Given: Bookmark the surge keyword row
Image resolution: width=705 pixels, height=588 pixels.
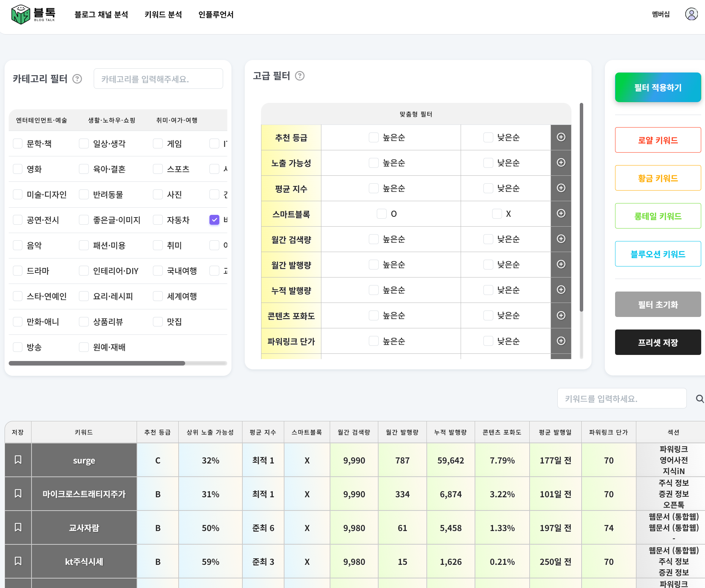Looking at the screenshot, I should coord(18,460).
